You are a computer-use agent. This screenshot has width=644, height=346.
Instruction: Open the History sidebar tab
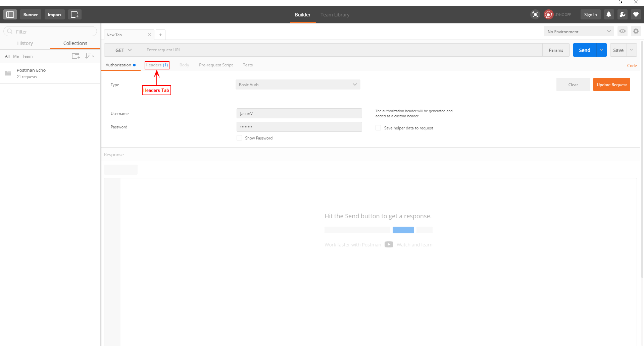pyautogui.click(x=25, y=43)
